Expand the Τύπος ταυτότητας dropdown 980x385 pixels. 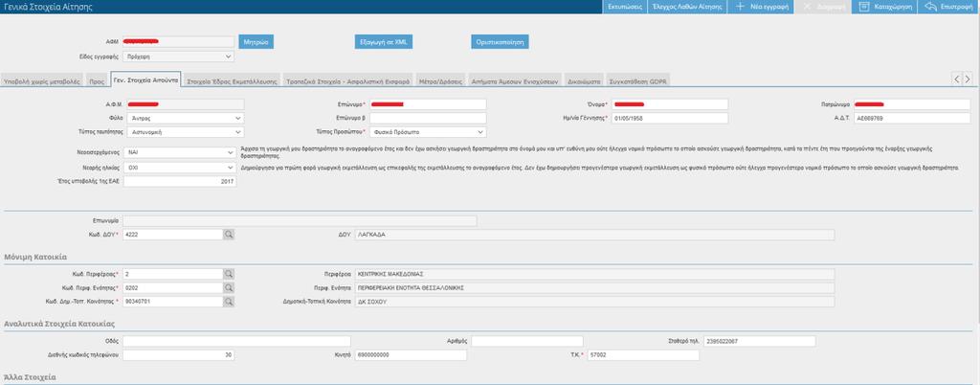click(x=185, y=132)
